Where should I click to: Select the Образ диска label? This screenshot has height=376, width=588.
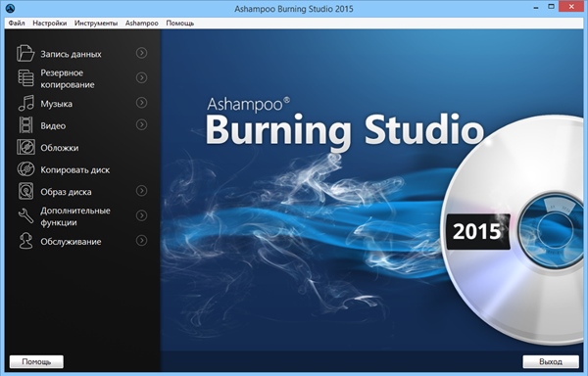coord(66,192)
